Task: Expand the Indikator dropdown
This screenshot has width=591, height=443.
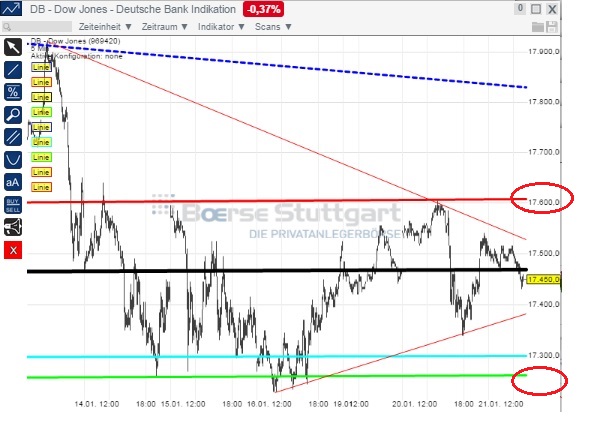Action: pos(221,27)
